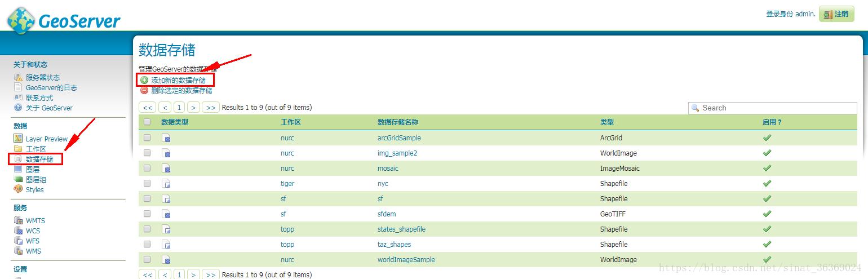The width and height of the screenshot is (868, 279).
Task: Go to first page with top << button
Action: [x=148, y=107]
